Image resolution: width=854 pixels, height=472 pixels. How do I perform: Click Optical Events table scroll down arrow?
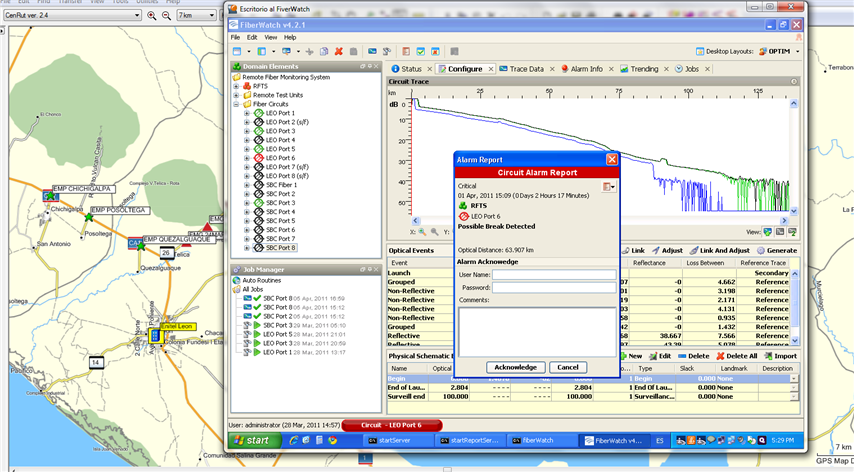(x=795, y=340)
